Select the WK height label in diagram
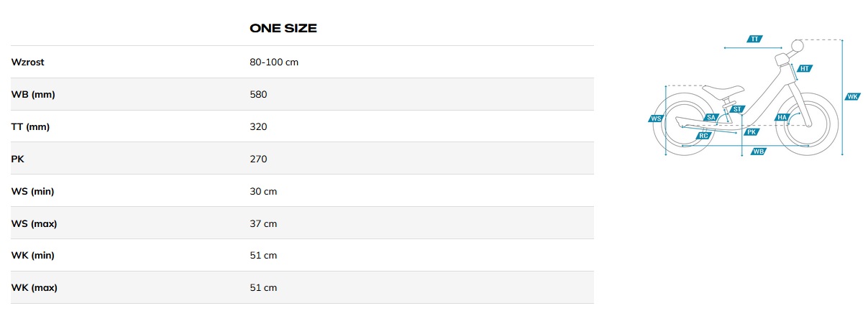 click(x=852, y=97)
